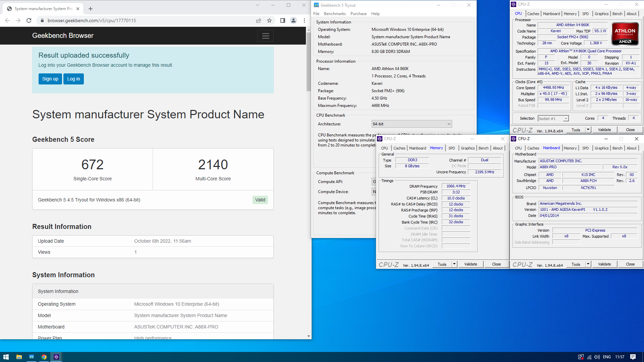Image resolution: width=644 pixels, height=362 pixels.
Task: Switch to SPD tab in CPU-Z CPU window
Action: [585, 14]
